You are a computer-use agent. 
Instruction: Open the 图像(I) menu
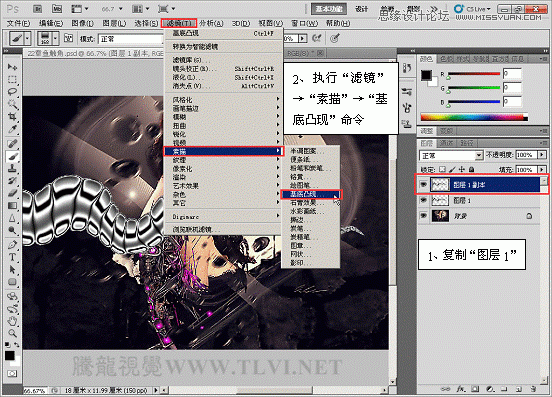(x=82, y=23)
